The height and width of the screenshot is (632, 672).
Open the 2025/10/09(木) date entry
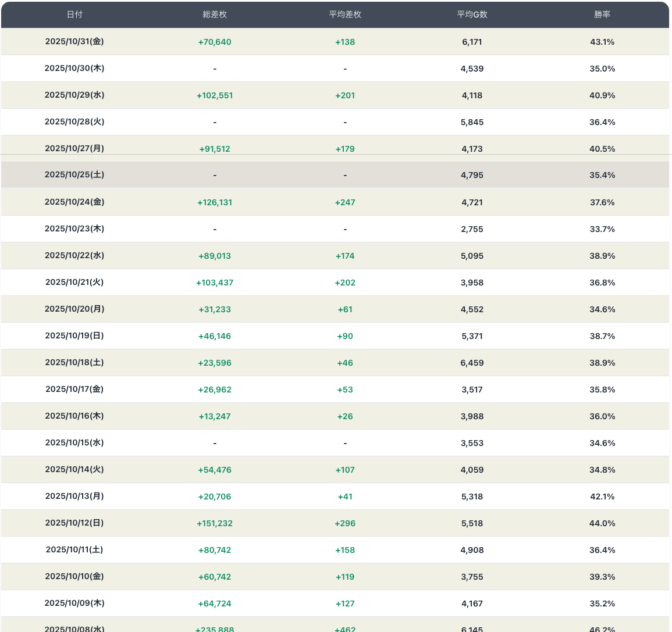74,604
